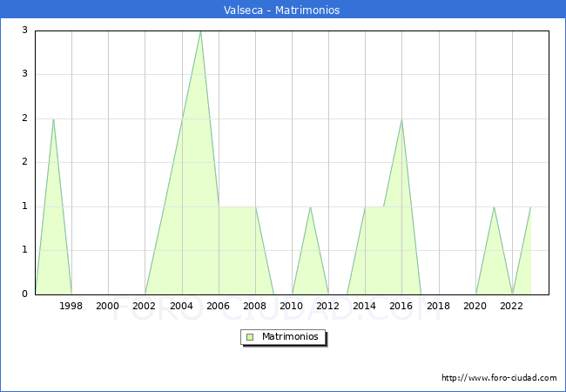Image resolution: width=566 pixels, height=392 pixels.
Task: Click the highest peak of the chart at 2005
Action: 200,31
